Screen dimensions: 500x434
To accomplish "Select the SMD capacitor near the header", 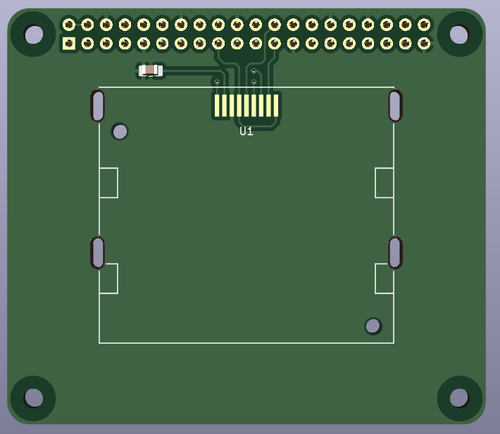I will click(151, 70).
